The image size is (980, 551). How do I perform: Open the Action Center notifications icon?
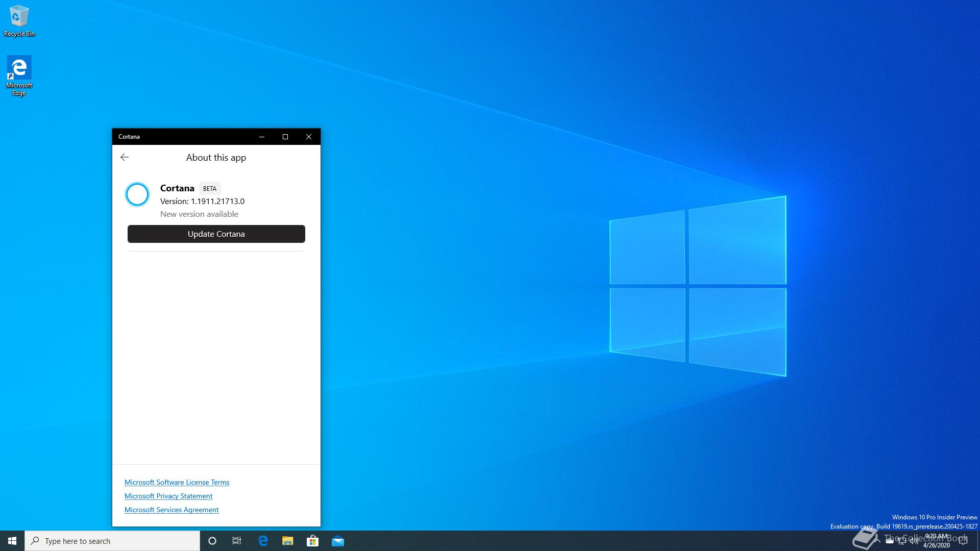tap(963, 541)
